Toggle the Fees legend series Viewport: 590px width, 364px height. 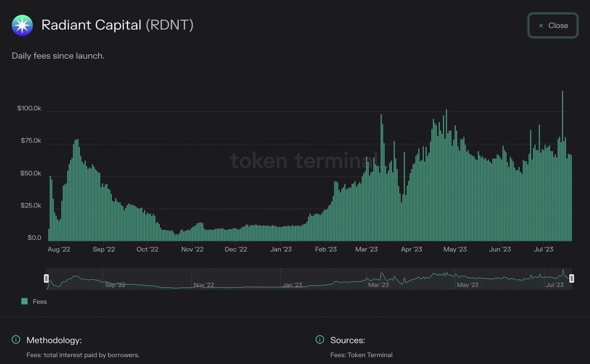(34, 301)
